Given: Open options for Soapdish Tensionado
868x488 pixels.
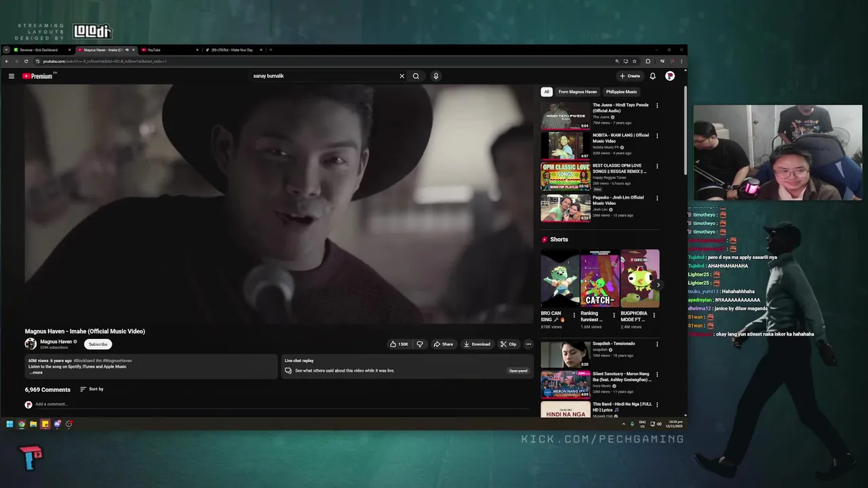Looking at the screenshot, I should point(656,344).
